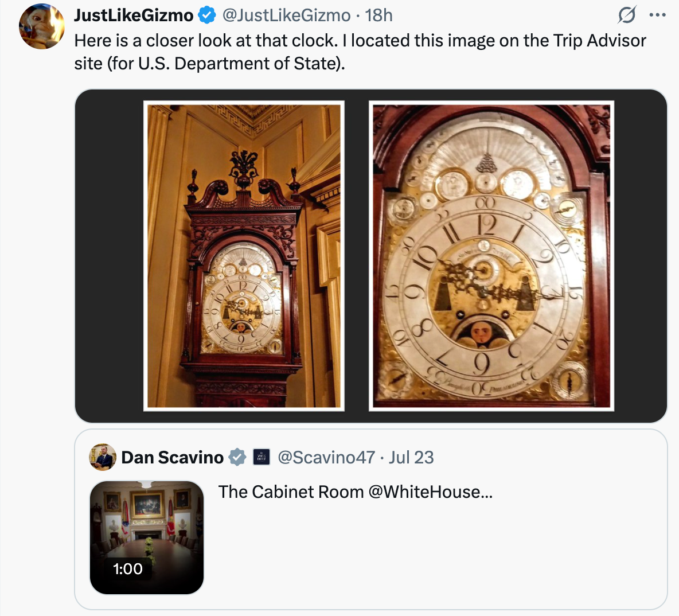
Task: Open the JustLikeGizmo display name link
Action: tap(134, 15)
